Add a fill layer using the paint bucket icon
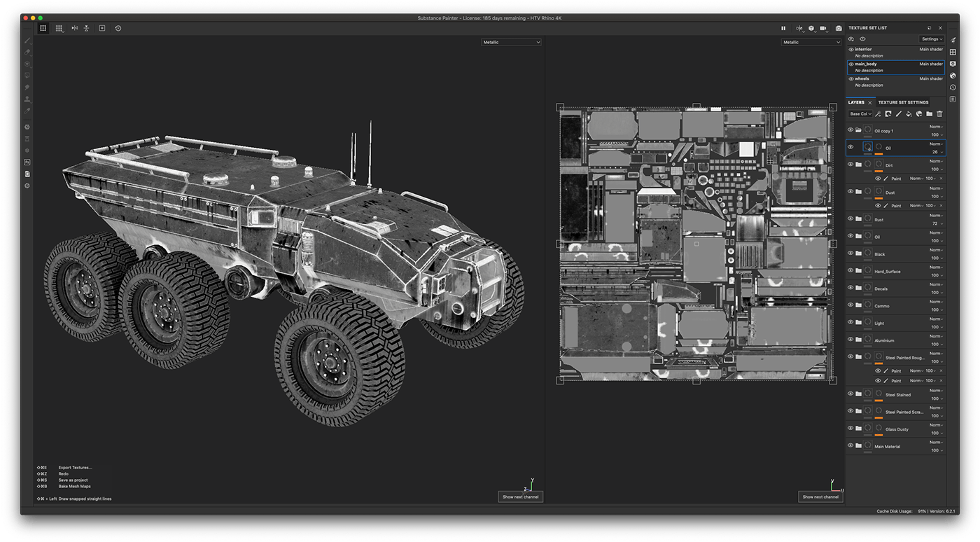 909,114
